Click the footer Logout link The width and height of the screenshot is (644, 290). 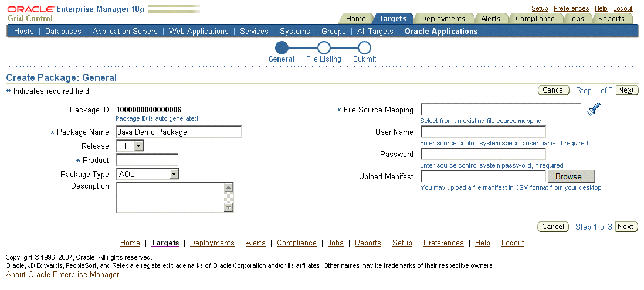[x=513, y=243]
